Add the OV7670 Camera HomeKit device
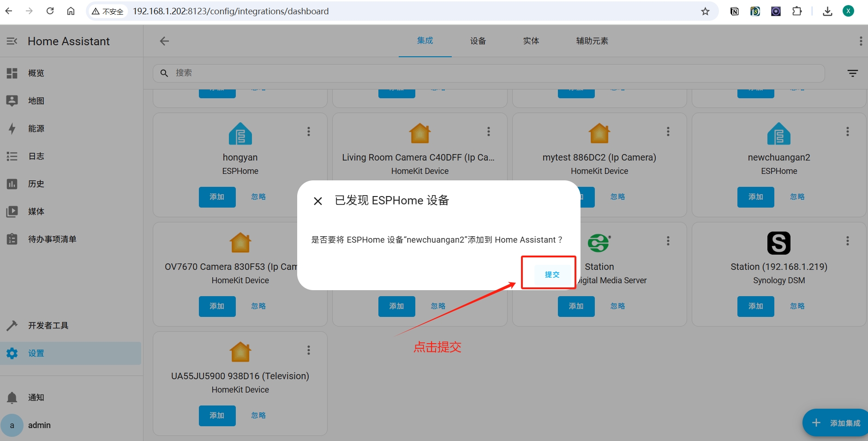The image size is (868, 441). click(217, 306)
